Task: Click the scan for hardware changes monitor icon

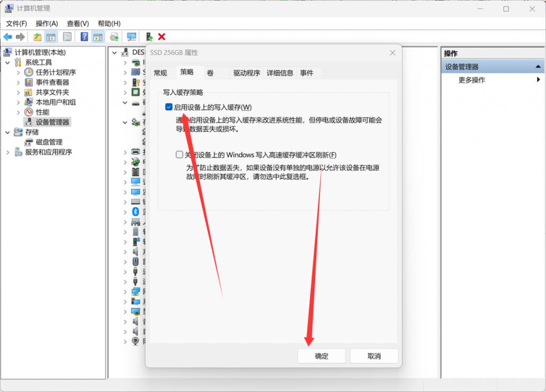Action: coord(131,37)
